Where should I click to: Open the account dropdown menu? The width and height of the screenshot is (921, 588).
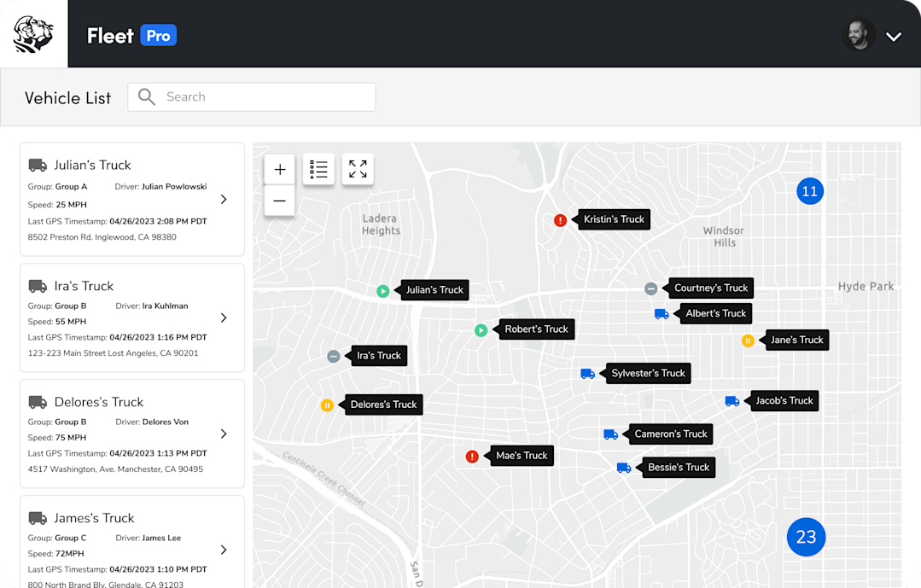(x=895, y=36)
